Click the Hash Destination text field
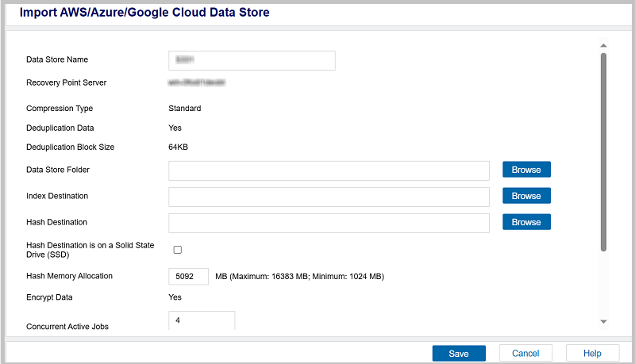The width and height of the screenshot is (635, 364). click(x=329, y=224)
